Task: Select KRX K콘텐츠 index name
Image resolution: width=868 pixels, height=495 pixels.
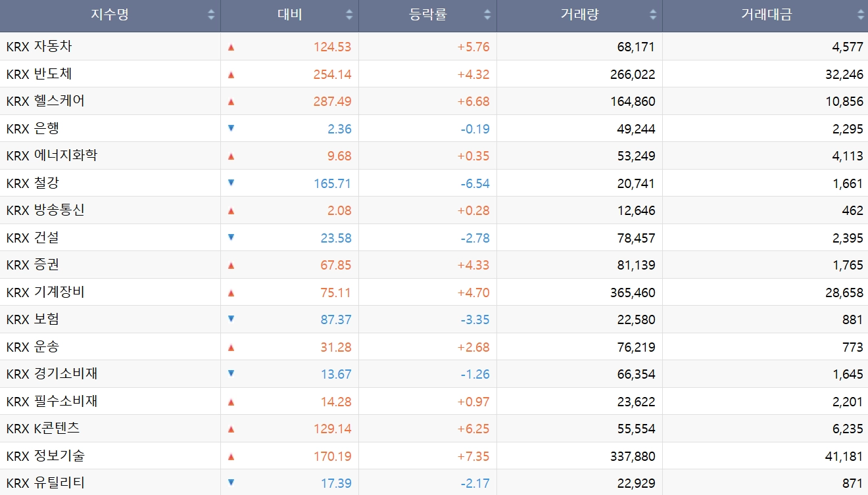Action: tap(43, 429)
